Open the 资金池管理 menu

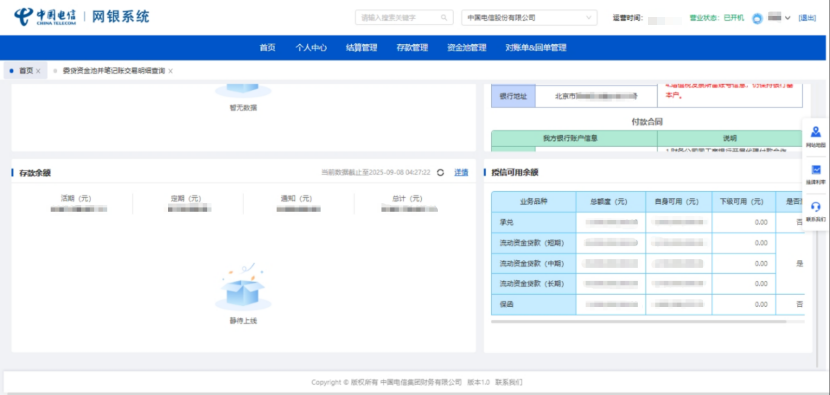(467, 48)
